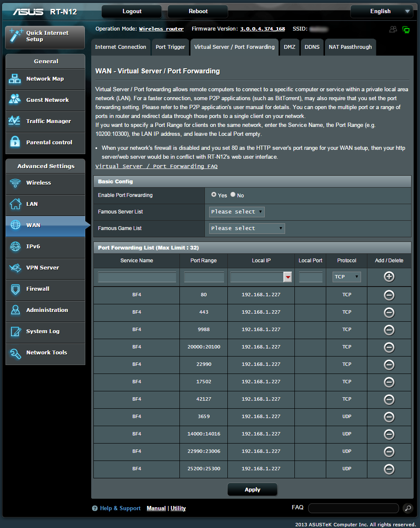
Task: Open the Traffic Manager icon
Action: 14,121
